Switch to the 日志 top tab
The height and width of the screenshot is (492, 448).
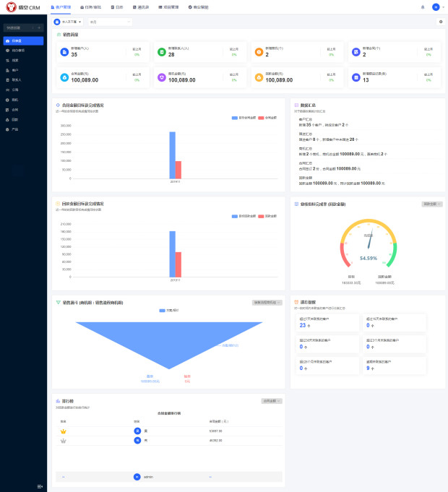click(x=117, y=7)
